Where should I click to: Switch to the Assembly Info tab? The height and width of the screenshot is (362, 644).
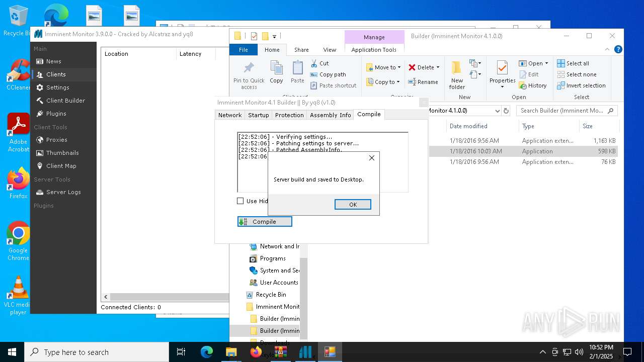331,115
